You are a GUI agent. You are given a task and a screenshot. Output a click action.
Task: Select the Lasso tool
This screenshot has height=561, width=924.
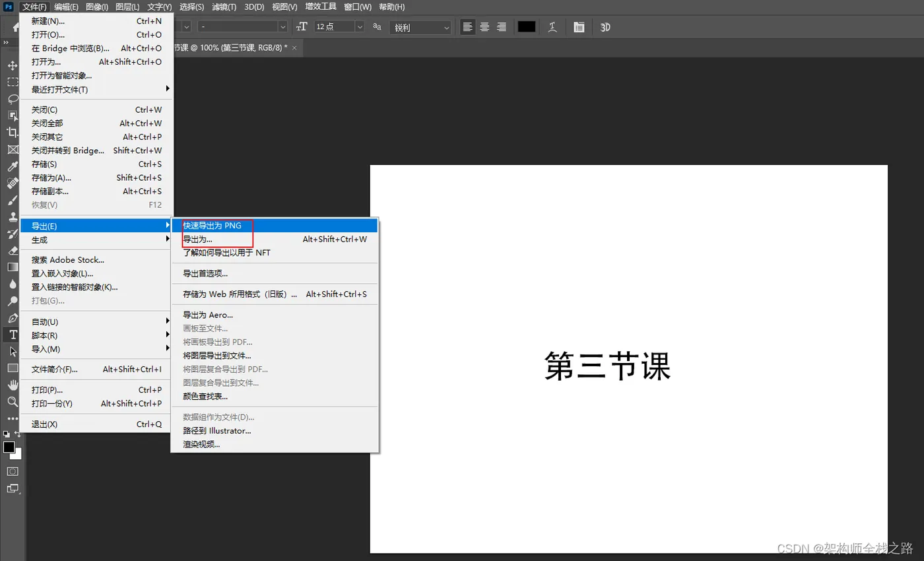[13, 99]
